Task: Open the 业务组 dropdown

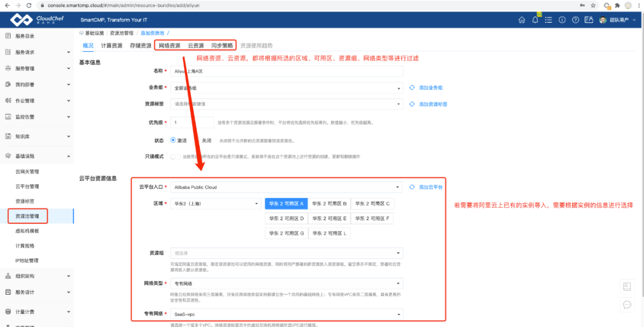Action: pyautogui.click(x=287, y=88)
